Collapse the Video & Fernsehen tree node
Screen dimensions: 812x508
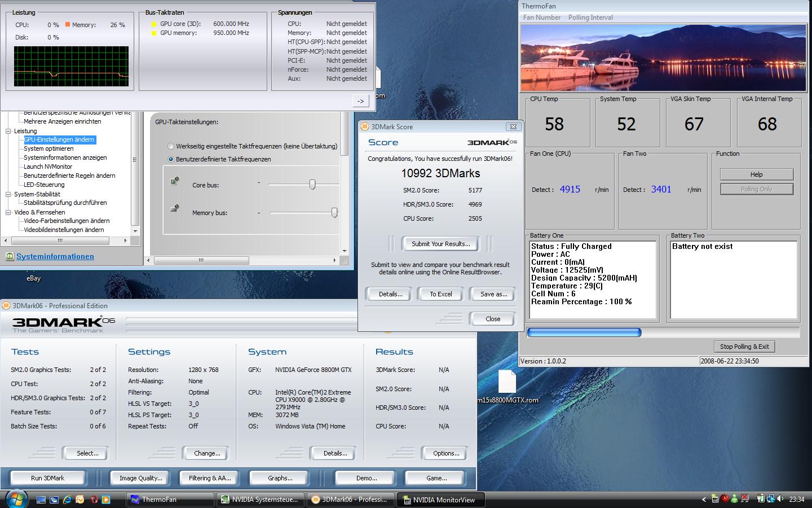pyautogui.click(x=8, y=212)
